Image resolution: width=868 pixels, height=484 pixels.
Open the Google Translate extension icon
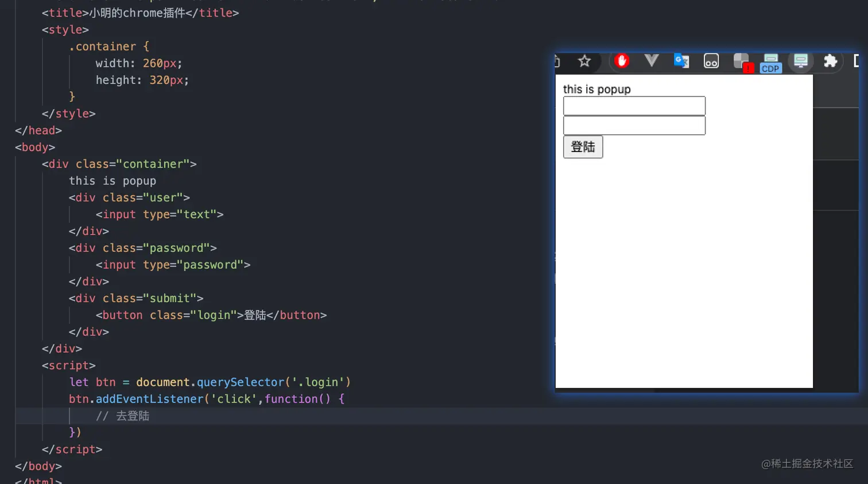pos(681,61)
